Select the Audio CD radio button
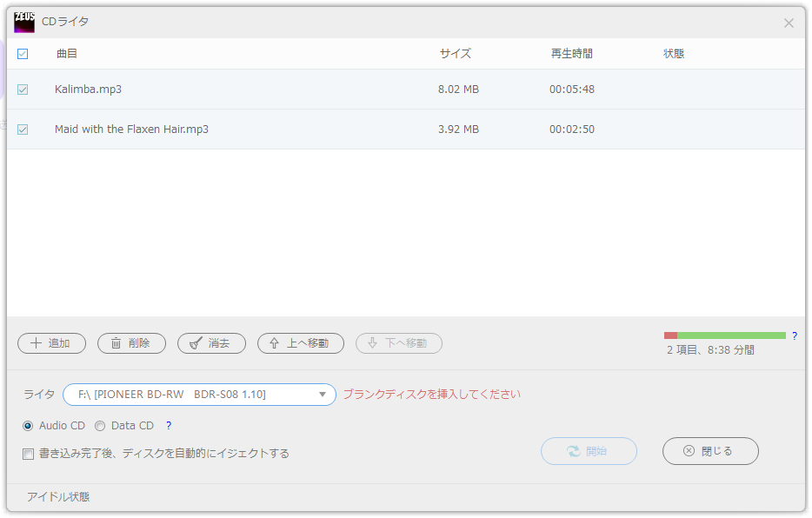 (28, 426)
